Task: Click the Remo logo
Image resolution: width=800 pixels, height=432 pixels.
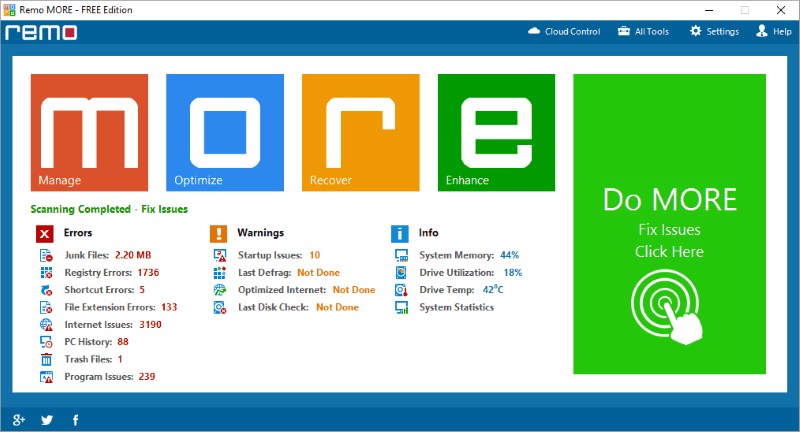Action: [x=41, y=32]
